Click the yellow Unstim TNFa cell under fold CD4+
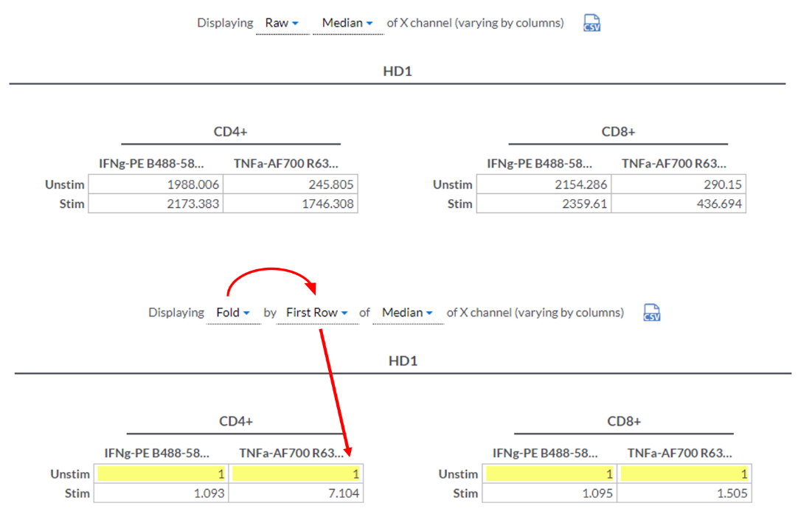The height and width of the screenshot is (517, 812). (x=296, y=474)
